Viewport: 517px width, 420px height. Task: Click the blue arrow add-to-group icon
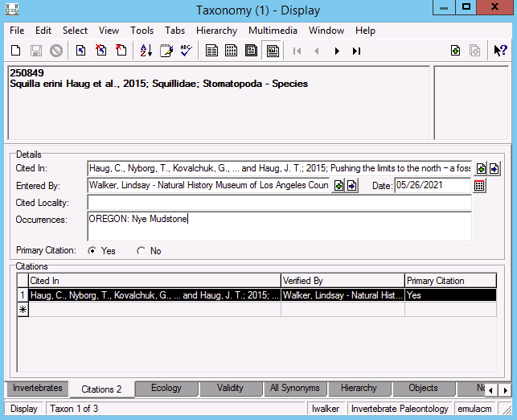click(x=80, y=51)
